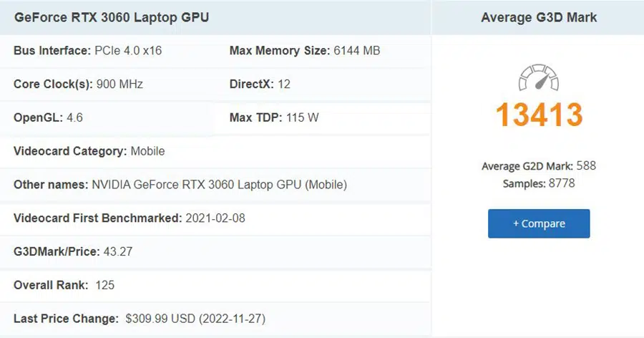
Task: Click the 13413 G3D Mark score
Action: tap(539, 115)
